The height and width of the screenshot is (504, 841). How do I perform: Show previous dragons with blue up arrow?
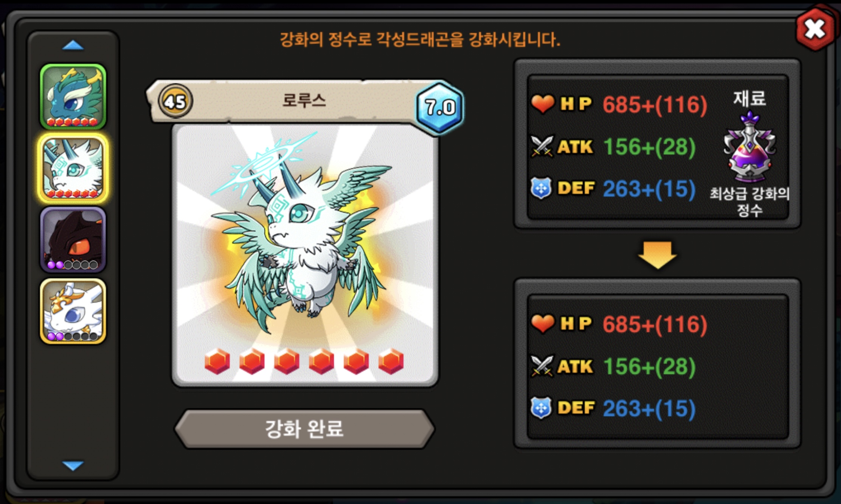pos(73,45)
